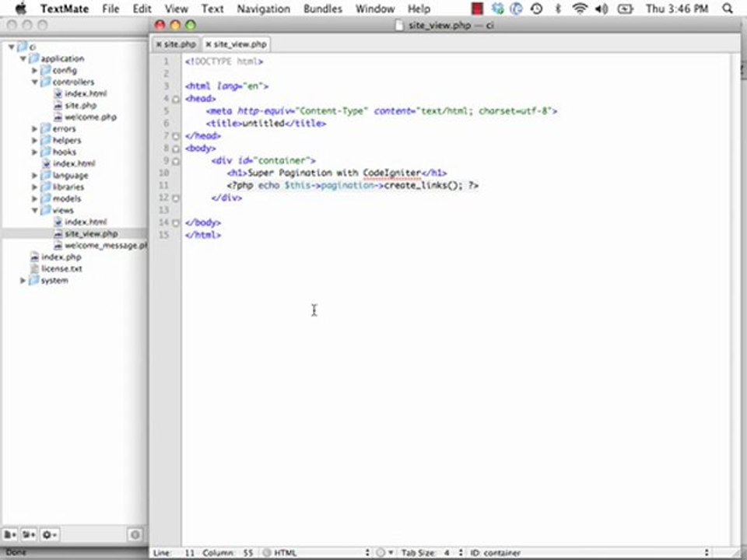Image resolution: width=747 pixels, height=560 pixels.
Task: Toggle fold marker on line 4
Action: coord(176,99)
